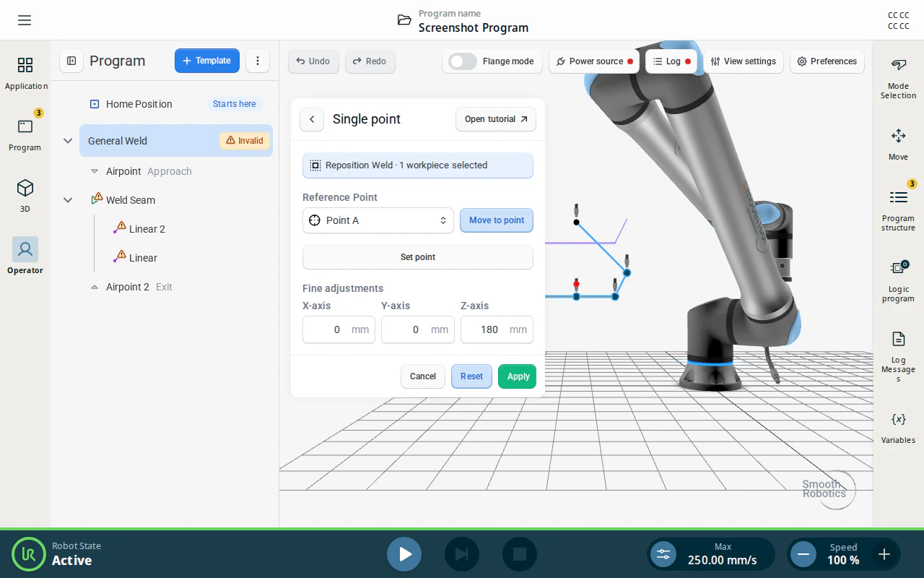Image resolution: width=924 pixels, height=578 pixels.
Task: Click the UR Robot State icon
Action: pyautogui.click(x=29, y=554)
